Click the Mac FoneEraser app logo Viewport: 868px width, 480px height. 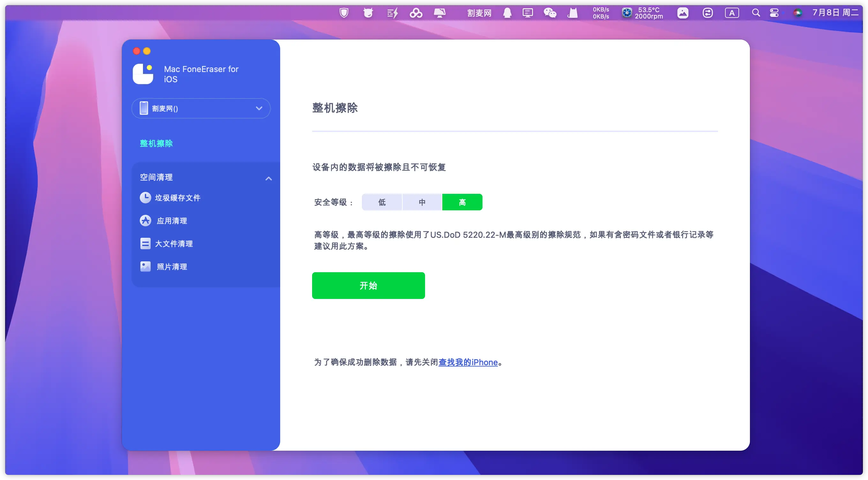(143, 74)
